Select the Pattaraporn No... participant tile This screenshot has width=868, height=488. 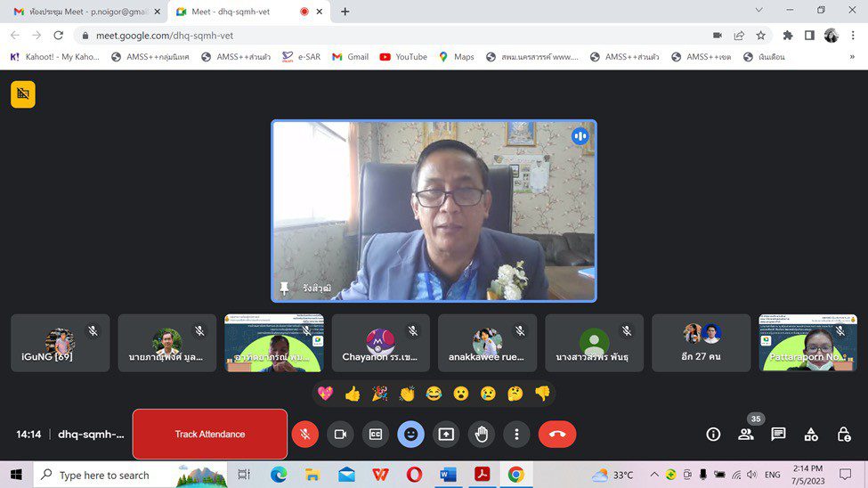click(807, 343)
